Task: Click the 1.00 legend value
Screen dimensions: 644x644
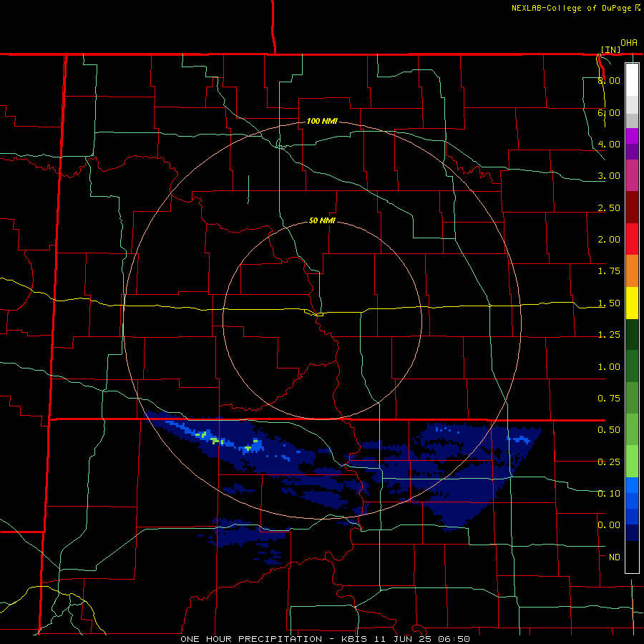Action: (x=609, y=367)
